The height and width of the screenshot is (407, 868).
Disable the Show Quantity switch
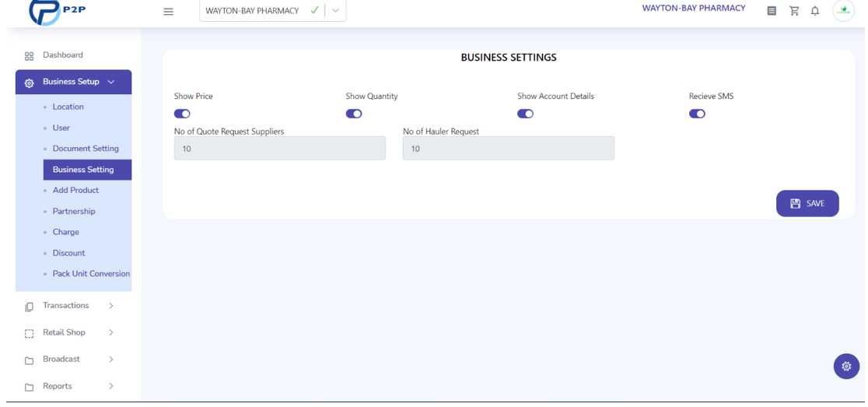tap(354, 114)
